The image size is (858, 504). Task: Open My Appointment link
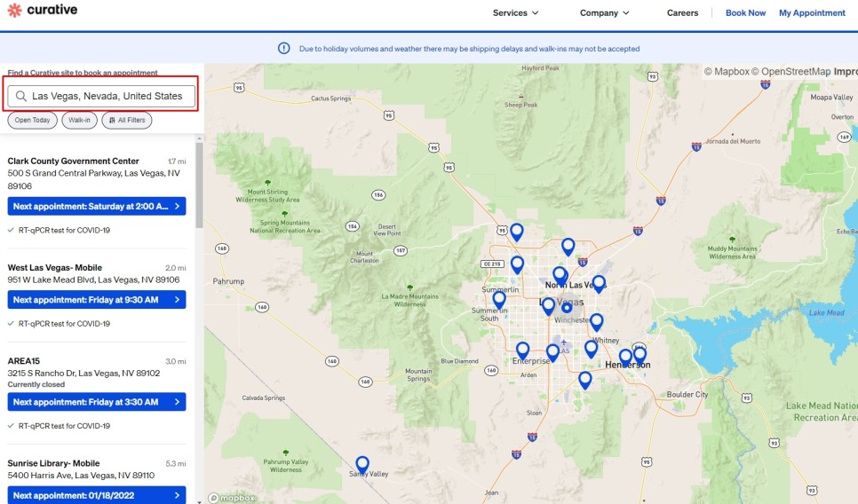pos(812,13)
